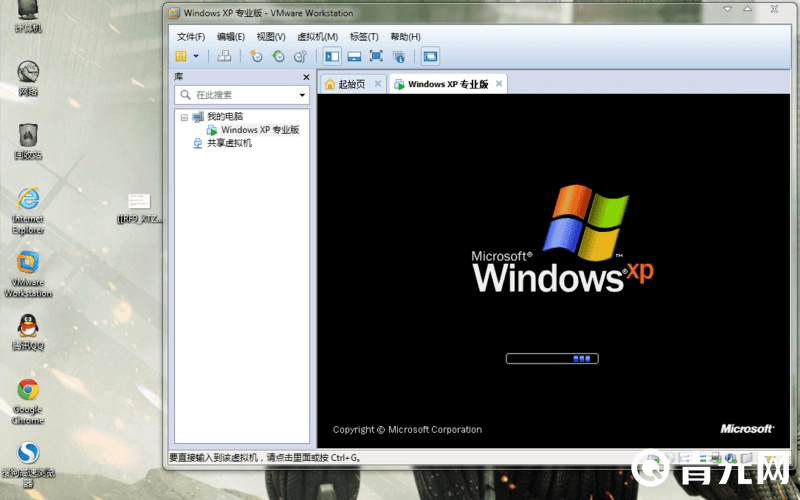Screen dimensions: 800x500
Task: Select 我的电脑 in the library tree
Action: [x=225, y=116]
